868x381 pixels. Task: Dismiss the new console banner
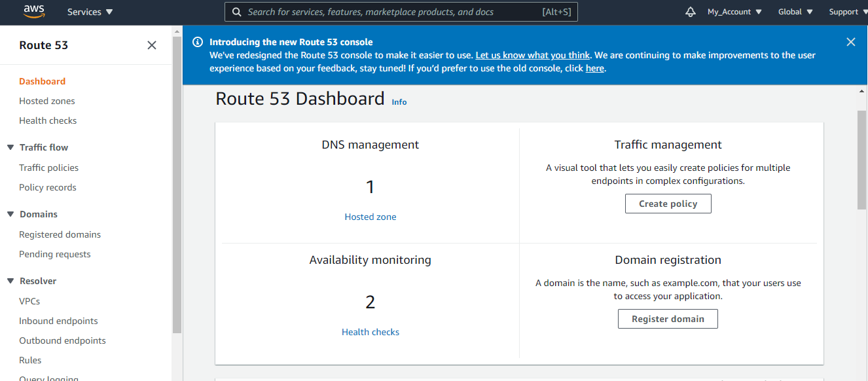click(851, 42)
